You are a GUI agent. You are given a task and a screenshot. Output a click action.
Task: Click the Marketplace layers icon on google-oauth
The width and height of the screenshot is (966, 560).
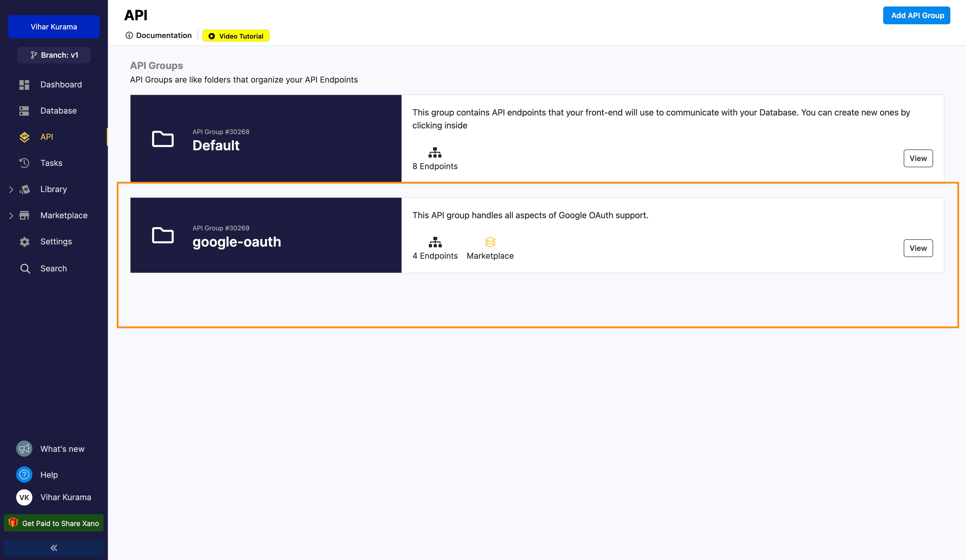[x=490, y=242]
